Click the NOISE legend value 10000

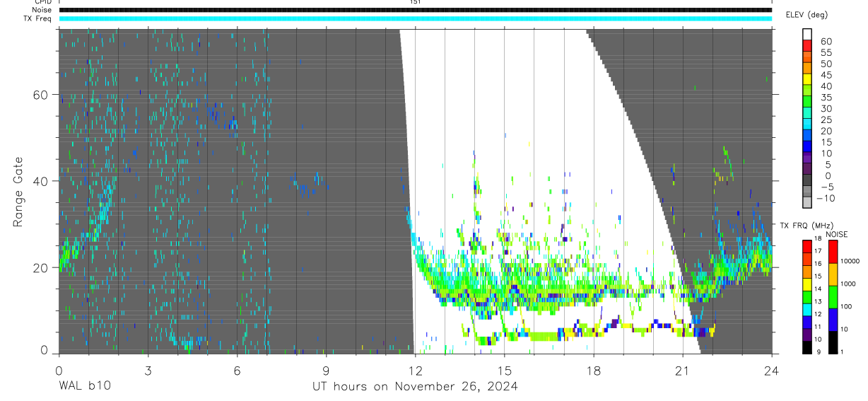849,261
